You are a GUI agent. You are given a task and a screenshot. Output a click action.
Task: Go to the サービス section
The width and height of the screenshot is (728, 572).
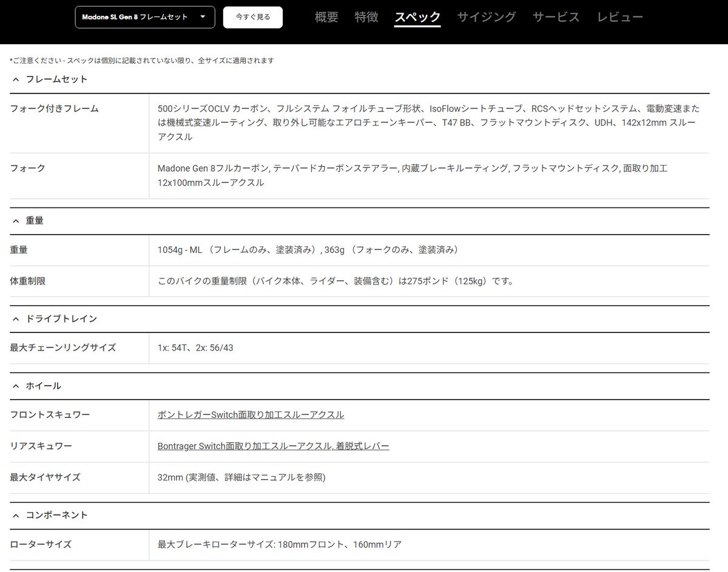click(x=555, y=17)
